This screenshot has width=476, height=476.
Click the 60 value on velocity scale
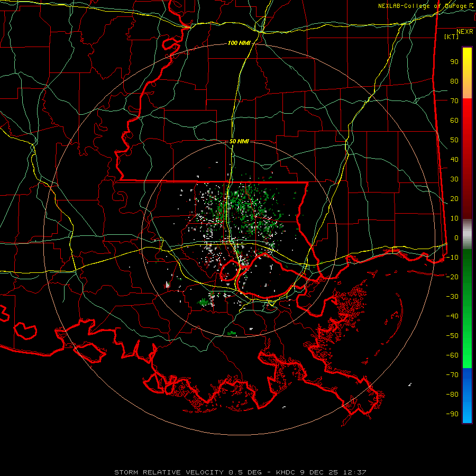(x=454, y=121)
